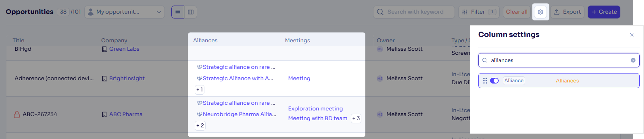Open the Exploration meeting link
644x139 pixels.
tap(315, 109)
